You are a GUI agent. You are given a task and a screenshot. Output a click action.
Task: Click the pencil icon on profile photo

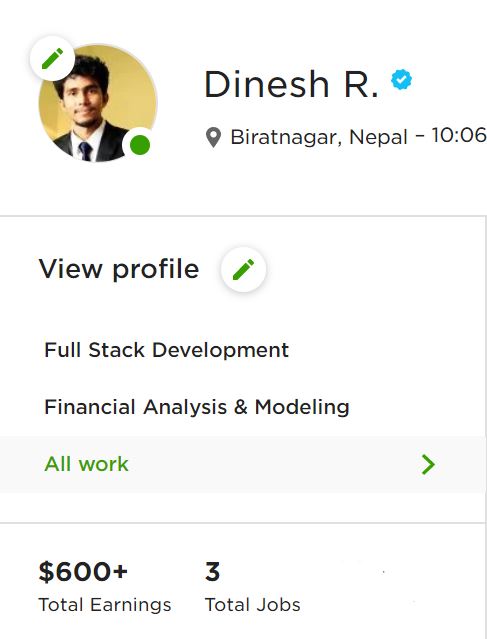pyautogui.click(x=52, y=58)
